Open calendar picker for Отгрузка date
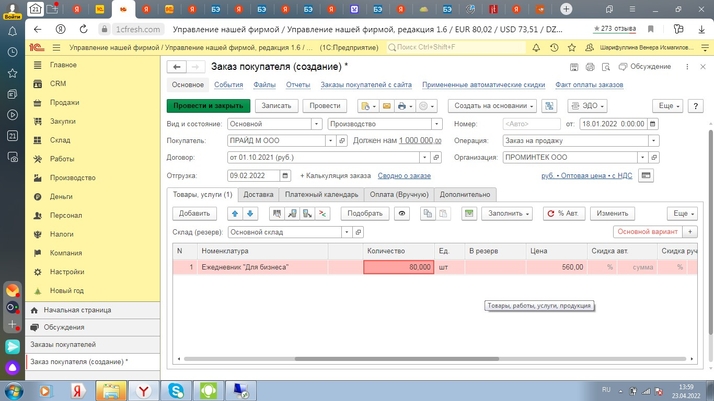Viewport: 714px width, 401px height. coord(285,175)
